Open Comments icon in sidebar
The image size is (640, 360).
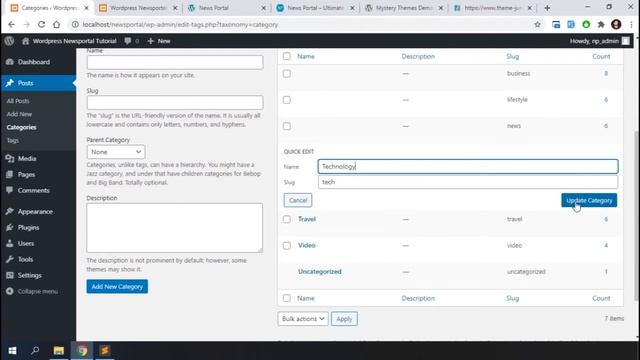pyautogui.click(x=10, y=190)
